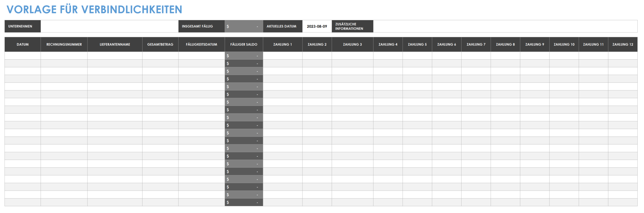
Task: Click the ZAHLUNG 8 column header
Action: pos(506,45)
